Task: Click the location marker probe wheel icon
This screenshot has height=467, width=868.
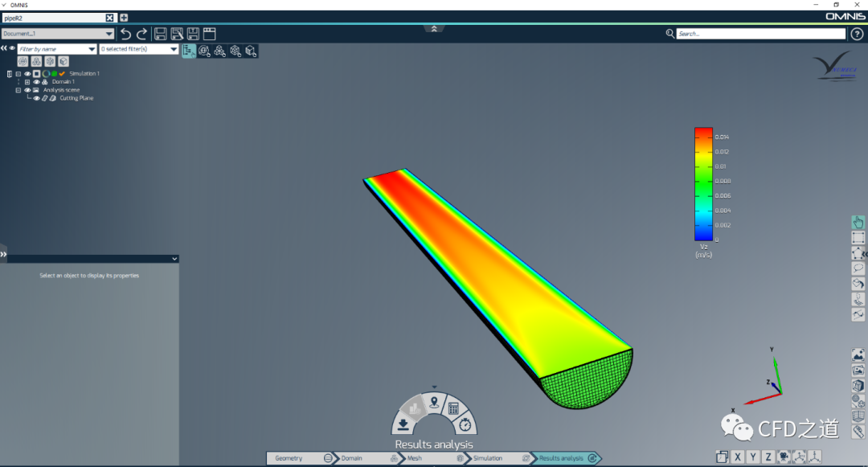Action: pos(434,402)
